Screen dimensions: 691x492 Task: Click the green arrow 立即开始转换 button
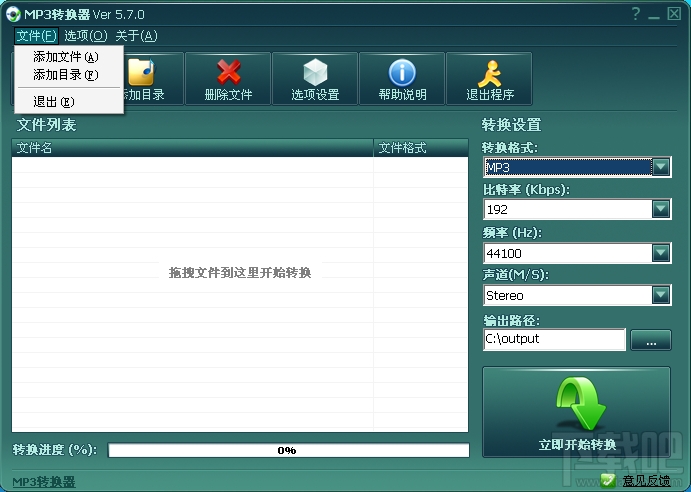[x=576, y=412]
